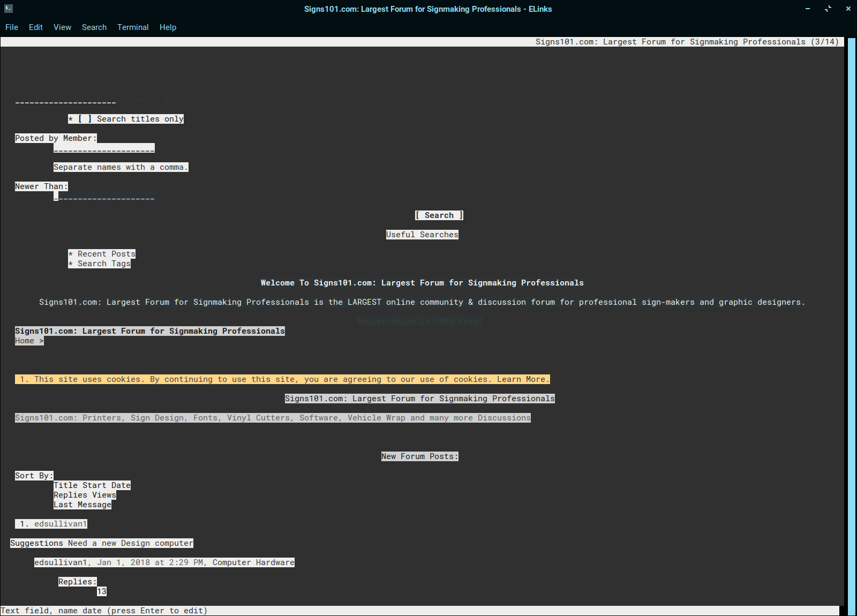
Task: Click the [ Search ] submit button
Action: click(439, 215)
